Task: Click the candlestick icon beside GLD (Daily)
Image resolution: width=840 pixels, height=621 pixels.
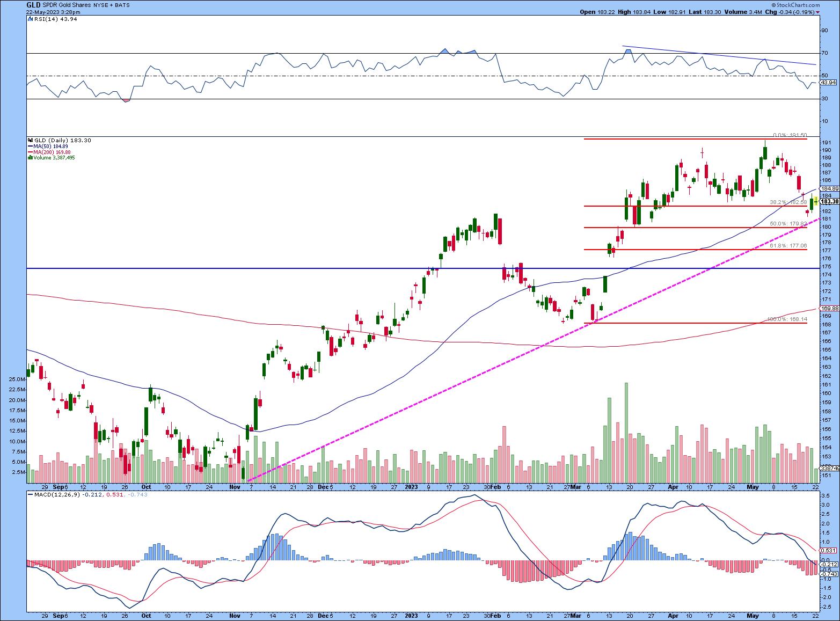Action: [x=30, y=140]
